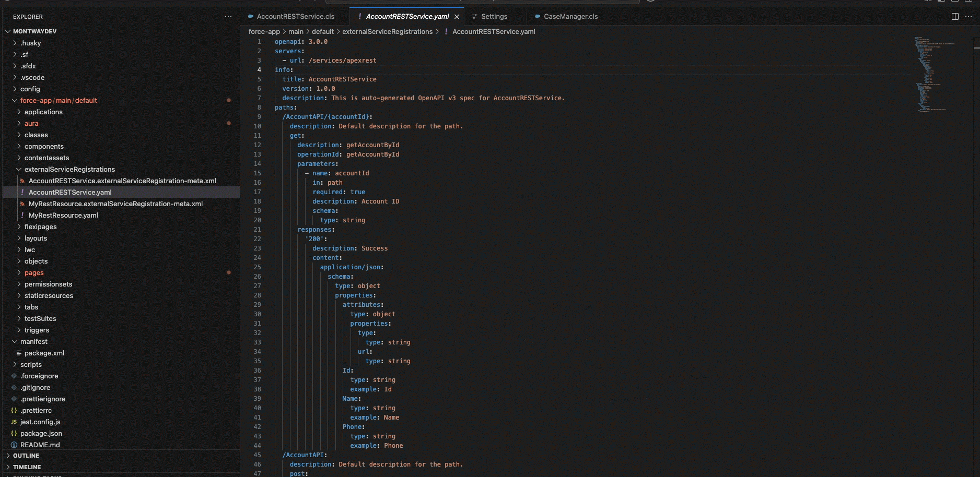This screenshot has height=477, width=980.
Task: Click the warning icon beside AccountRESTService.yaml in Explorer
Action: tap(23, 192)
